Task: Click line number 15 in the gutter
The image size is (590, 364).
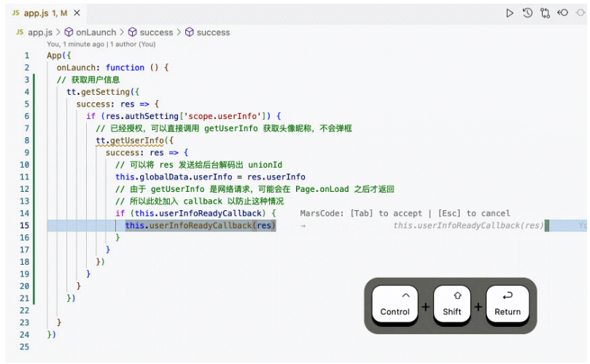Action: click(25, 225)
